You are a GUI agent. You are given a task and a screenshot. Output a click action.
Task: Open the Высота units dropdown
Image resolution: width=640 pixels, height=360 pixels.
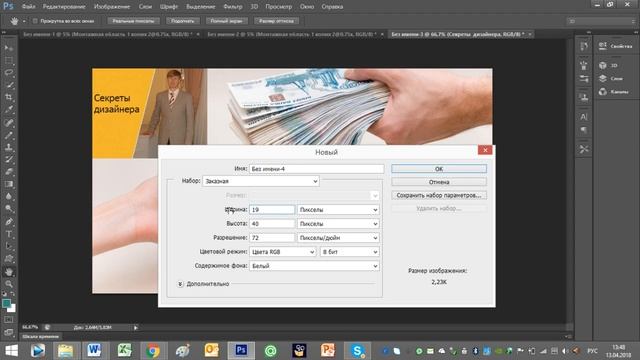coord(338,224)
